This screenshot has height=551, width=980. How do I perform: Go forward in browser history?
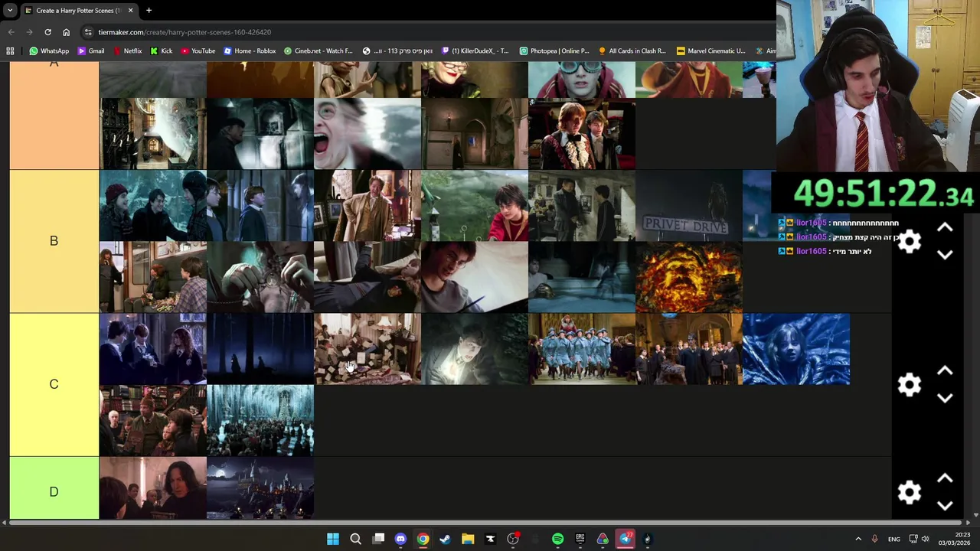point(29,32)
